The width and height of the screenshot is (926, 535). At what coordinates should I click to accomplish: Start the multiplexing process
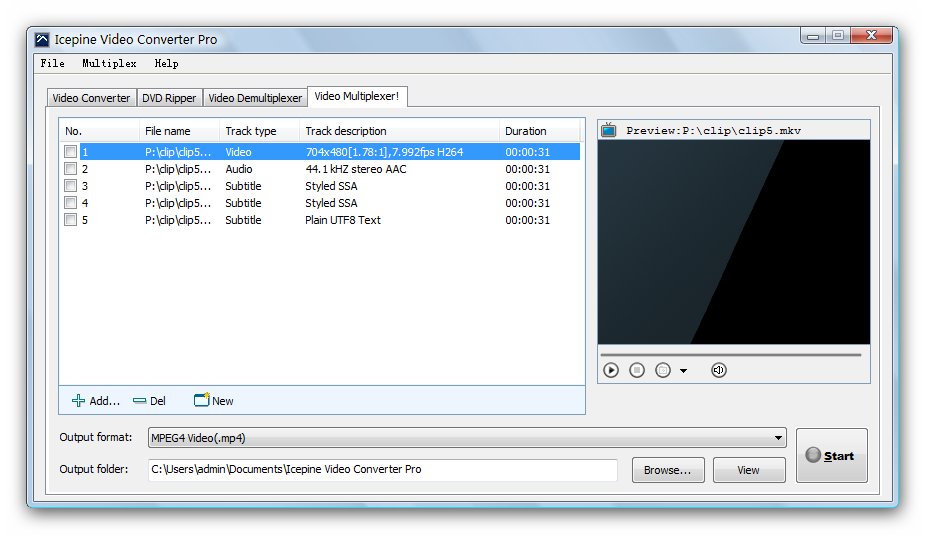click(832, 455)
